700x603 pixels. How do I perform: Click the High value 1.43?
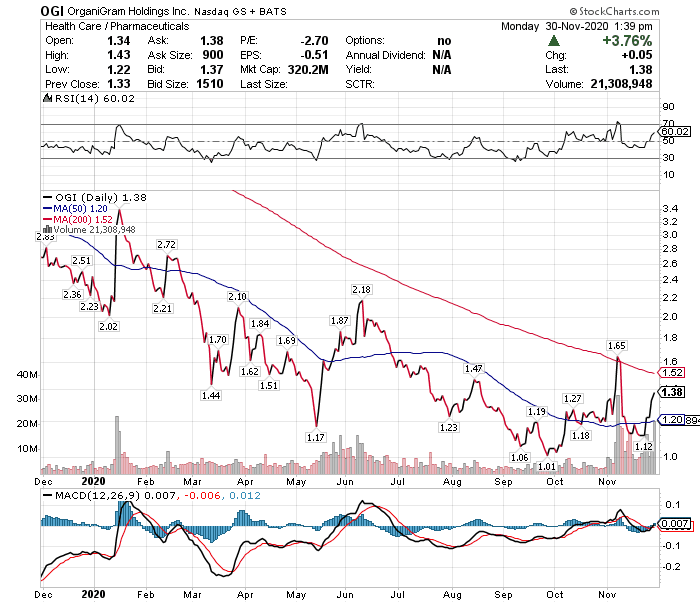coord(119,55)
